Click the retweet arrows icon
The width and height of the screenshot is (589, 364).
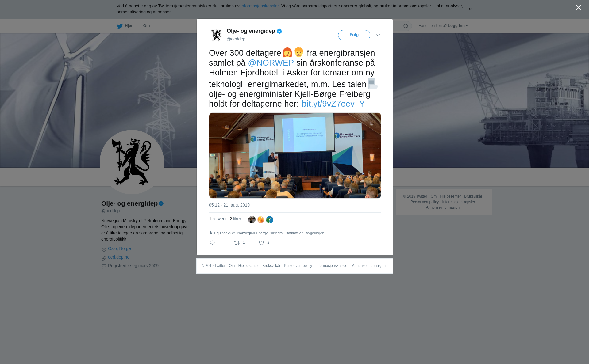coord(237,243)
